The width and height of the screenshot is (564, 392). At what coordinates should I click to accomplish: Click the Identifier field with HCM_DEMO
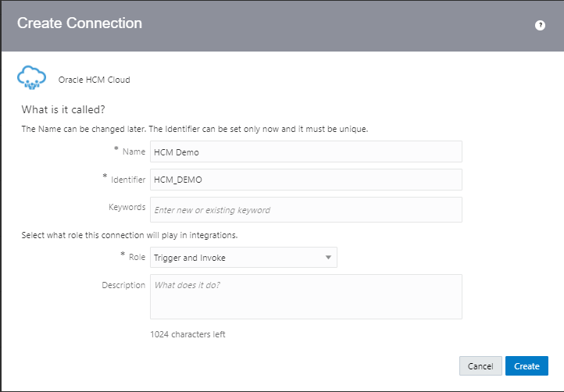pos(305,180)
